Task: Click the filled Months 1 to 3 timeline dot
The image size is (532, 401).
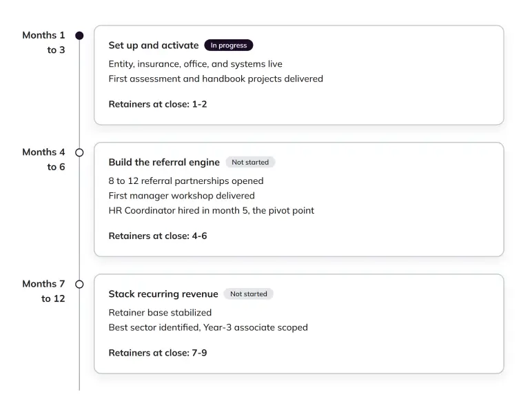Action: point(79,36)
